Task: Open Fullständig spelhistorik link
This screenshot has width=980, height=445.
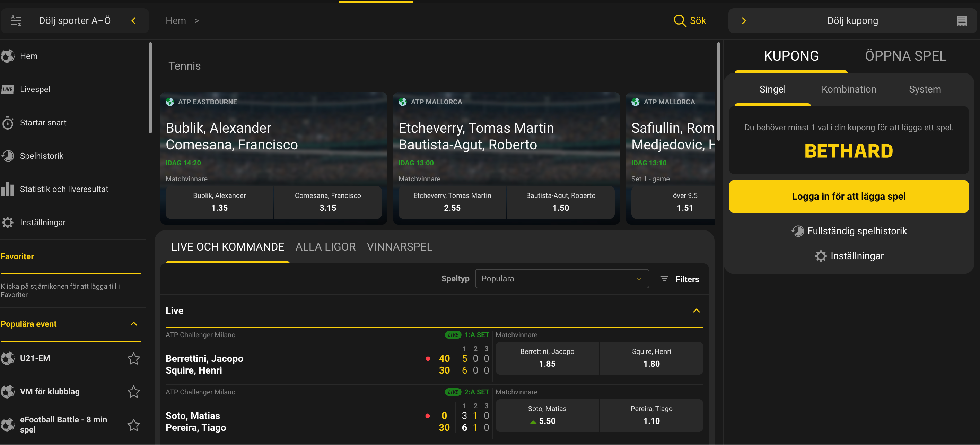Action: 857,231
